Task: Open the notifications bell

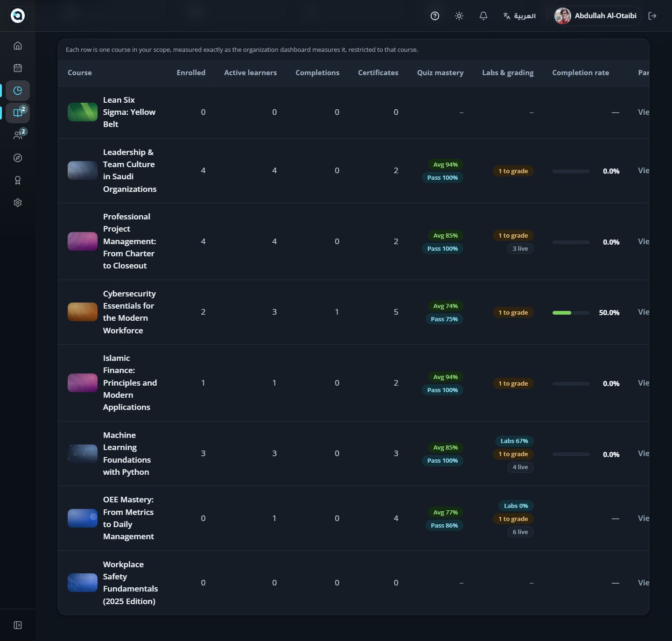Action: pyautogui.click(x=483, y=16)
